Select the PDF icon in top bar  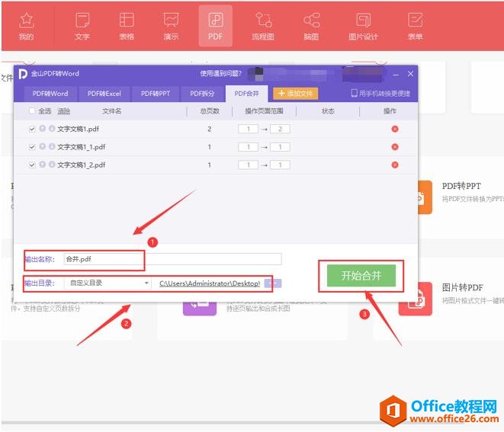(215, 27)
